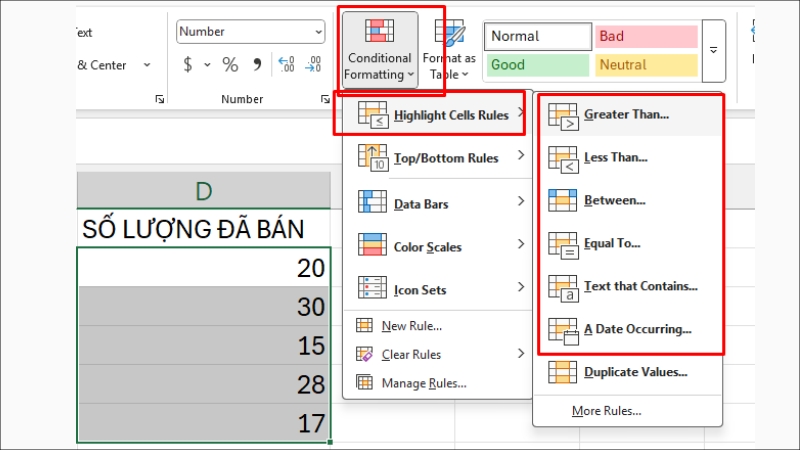Expand the cell styles gallery arrow
The width and height of the screenshot is (800, 450).
[x=714, y=51]
